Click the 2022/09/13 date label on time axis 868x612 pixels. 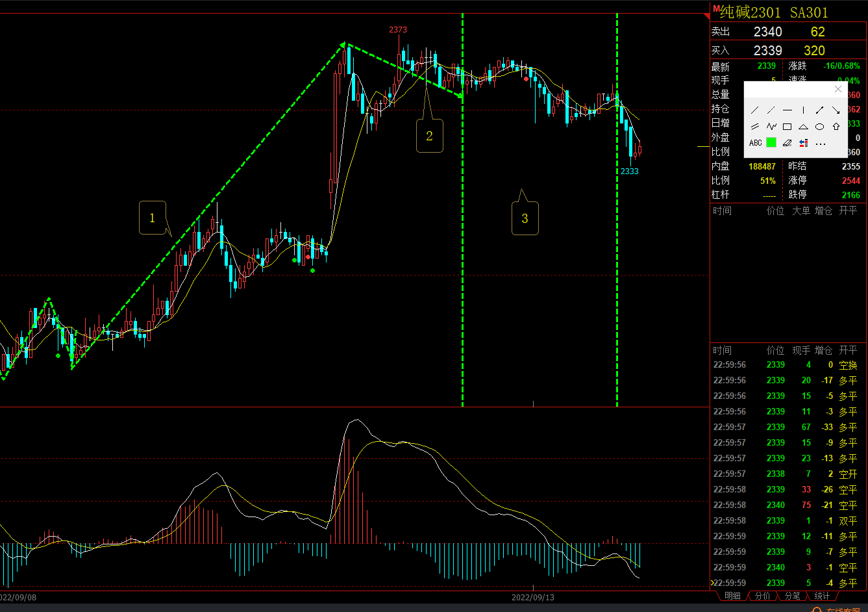point(532,596)
